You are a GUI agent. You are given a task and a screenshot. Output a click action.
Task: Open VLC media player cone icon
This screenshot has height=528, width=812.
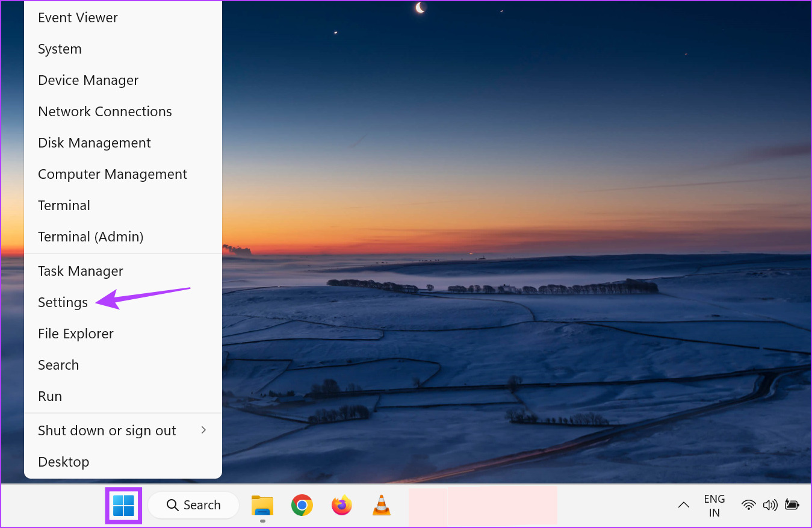tap(381, 505)
